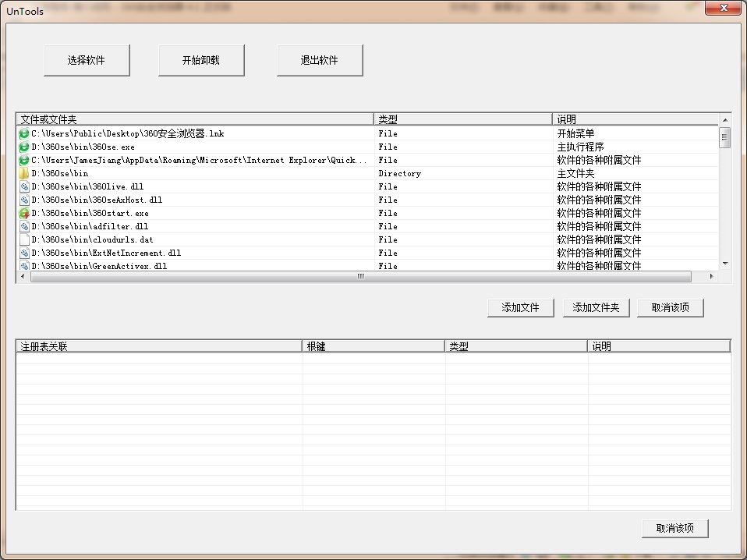The image size is (747, 560).
Task: Click 注册表关联 column header
Action: 159,346
